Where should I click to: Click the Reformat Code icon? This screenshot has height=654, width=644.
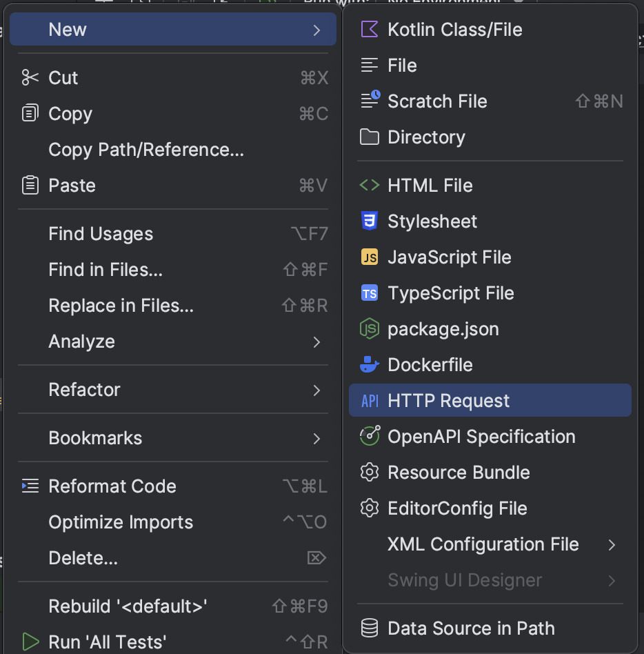coord(30,486)
